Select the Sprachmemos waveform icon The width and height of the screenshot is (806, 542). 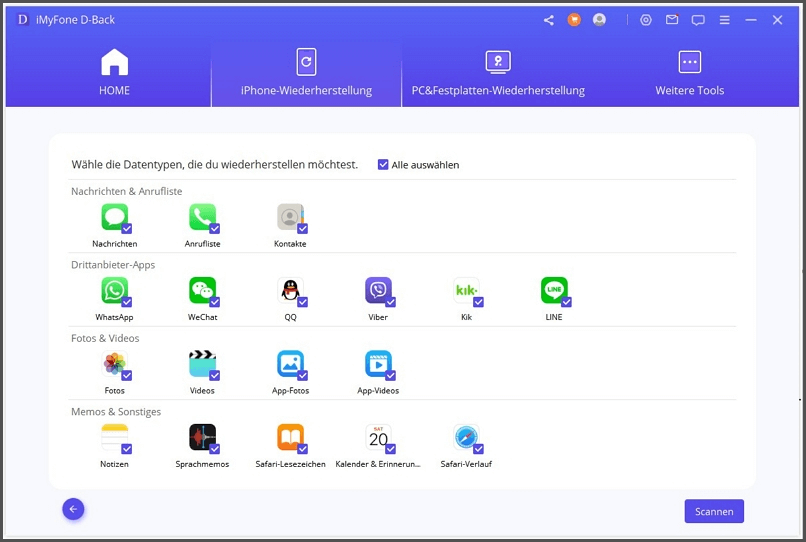tap(203, 437)
